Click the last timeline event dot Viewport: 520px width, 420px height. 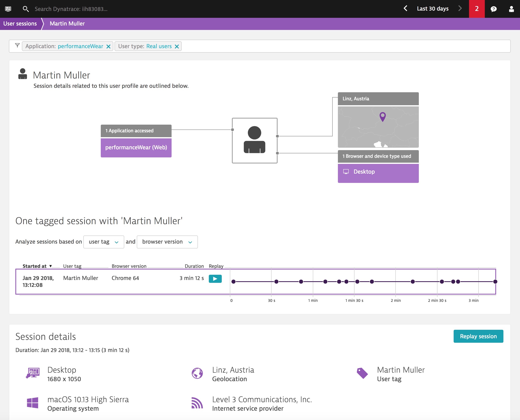[495, 282]
